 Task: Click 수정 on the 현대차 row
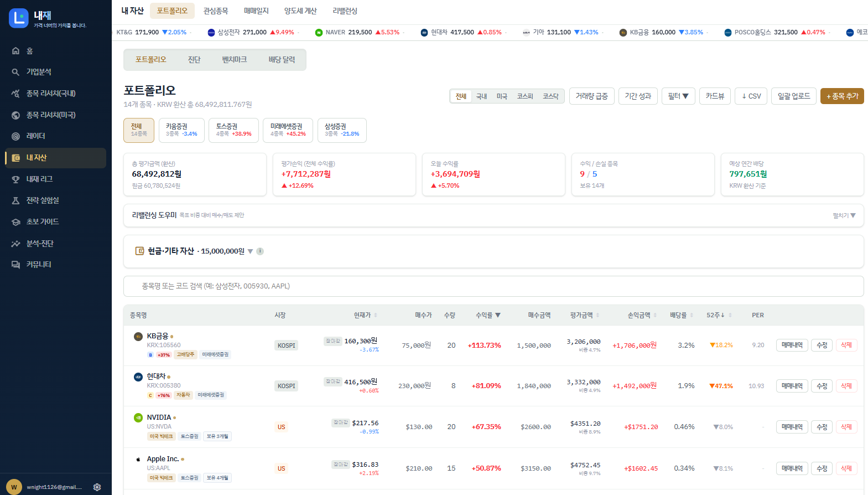(822, 386)
